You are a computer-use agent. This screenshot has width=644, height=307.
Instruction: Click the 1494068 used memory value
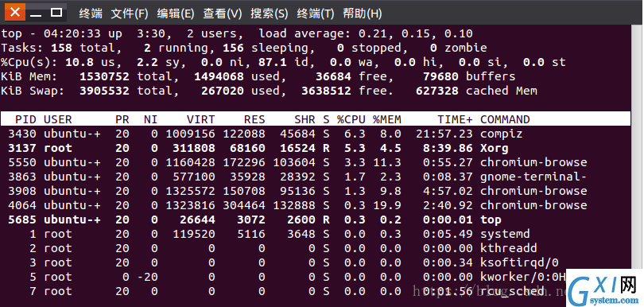[219, 77]
